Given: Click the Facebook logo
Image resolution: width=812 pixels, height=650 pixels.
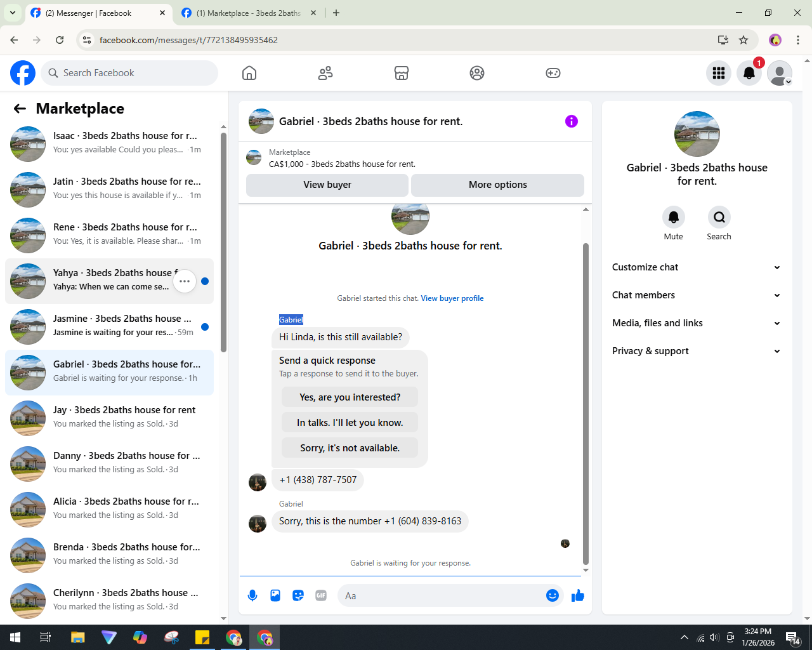Looking at the screenshot, I should pyautogui.click(x=23, y=73).
